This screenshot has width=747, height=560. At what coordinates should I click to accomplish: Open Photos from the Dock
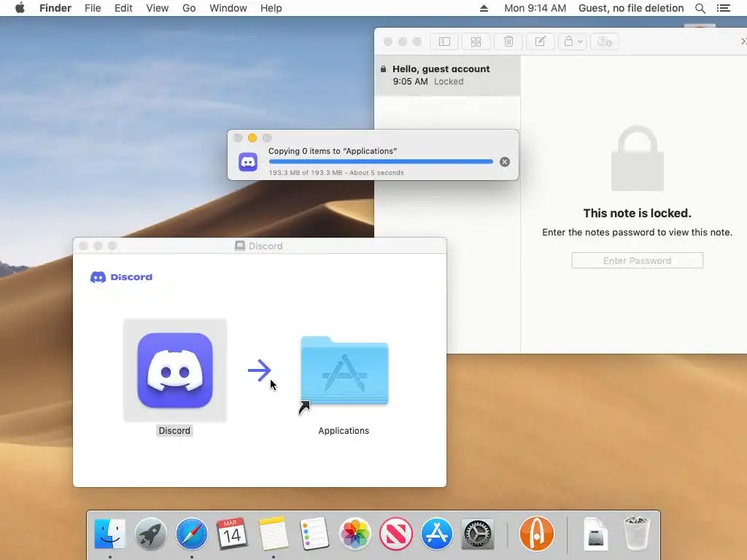pos(355,534)
